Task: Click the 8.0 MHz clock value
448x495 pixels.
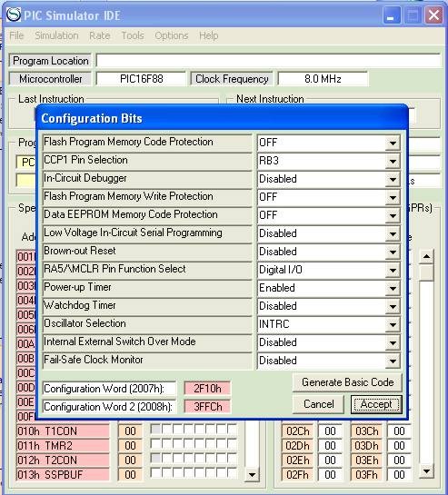Action: [323, 79]
